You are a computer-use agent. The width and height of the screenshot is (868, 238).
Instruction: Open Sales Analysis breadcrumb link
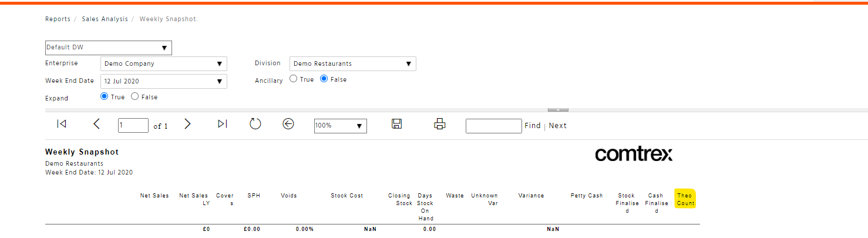105,19
